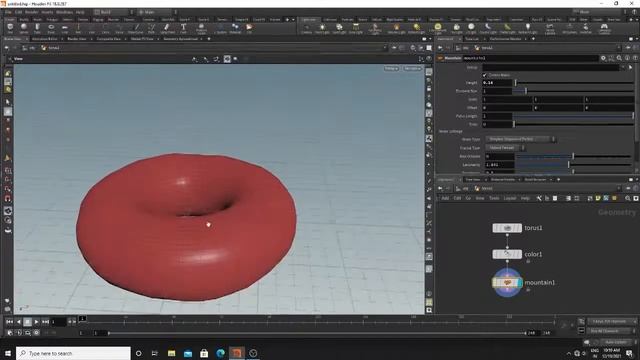Open the network editor Add menu
640x360 pixels.
(x=445, y=198)
